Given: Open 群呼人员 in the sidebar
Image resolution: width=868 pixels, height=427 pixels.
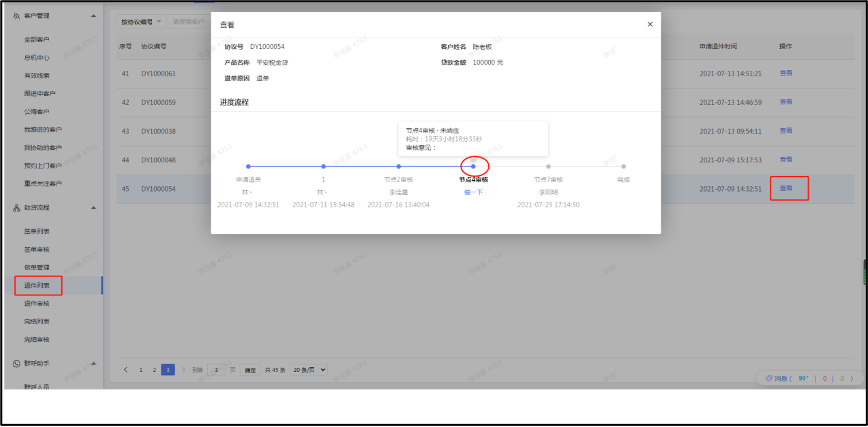Looking at the screenshot, I should coord(37,387).
